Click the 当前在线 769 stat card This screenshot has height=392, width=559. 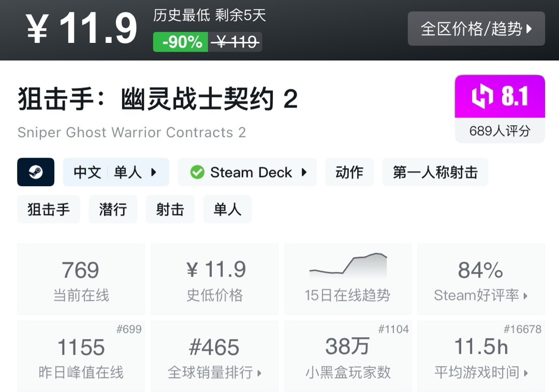81,279
